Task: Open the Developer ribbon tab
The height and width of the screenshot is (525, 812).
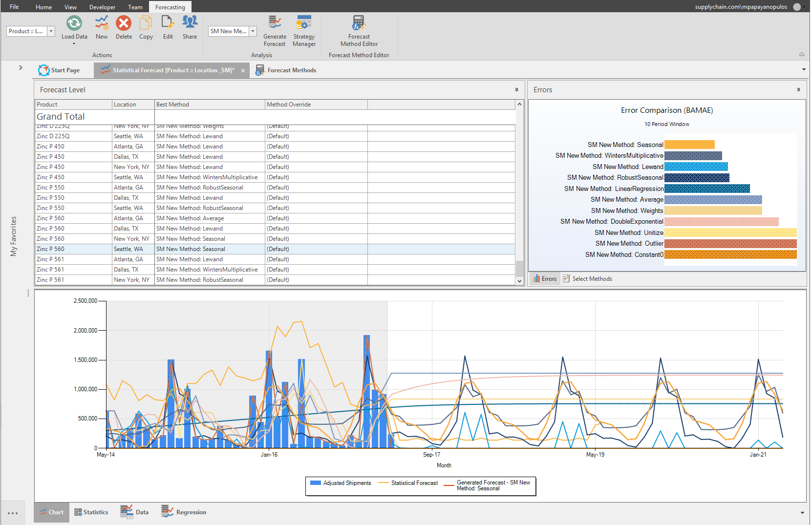Action: click(x=102, y=7)
